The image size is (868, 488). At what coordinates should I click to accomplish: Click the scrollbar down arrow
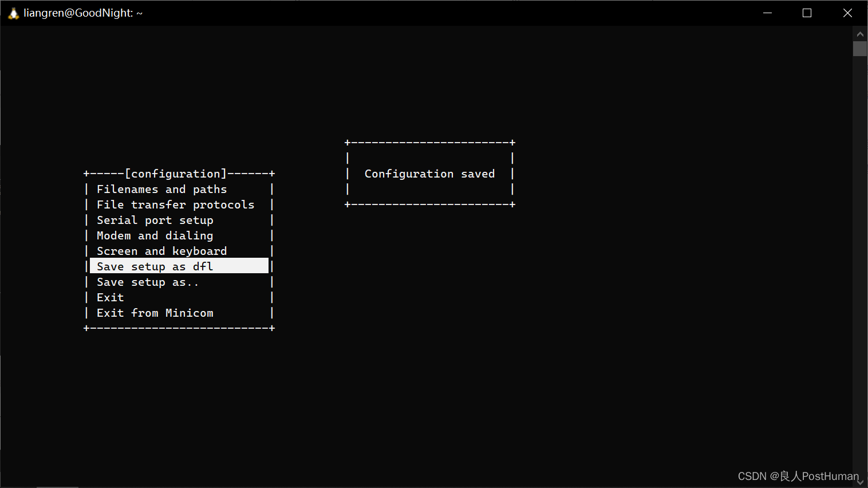coord(860,481)
